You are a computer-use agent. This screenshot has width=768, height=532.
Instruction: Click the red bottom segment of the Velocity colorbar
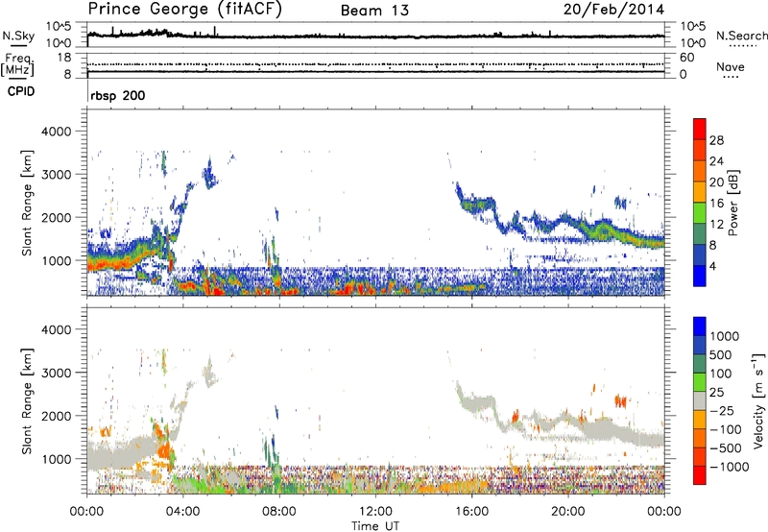tap(700, 475)
